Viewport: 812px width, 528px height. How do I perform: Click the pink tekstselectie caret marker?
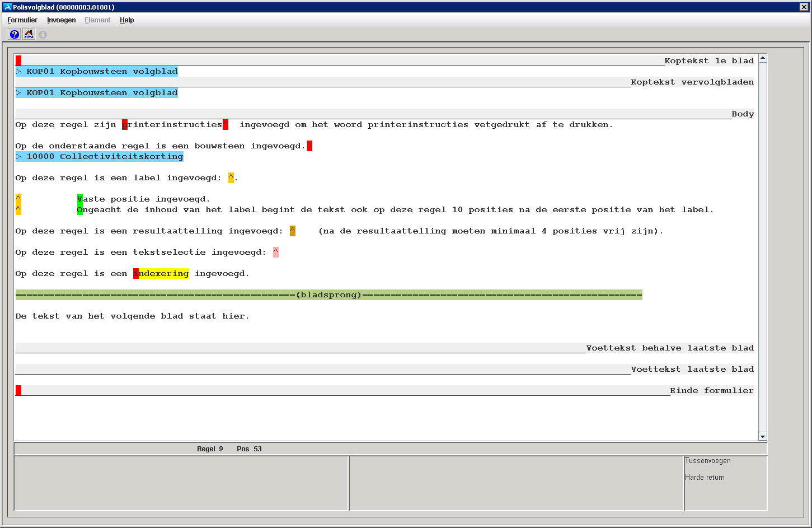pos(275,253)
